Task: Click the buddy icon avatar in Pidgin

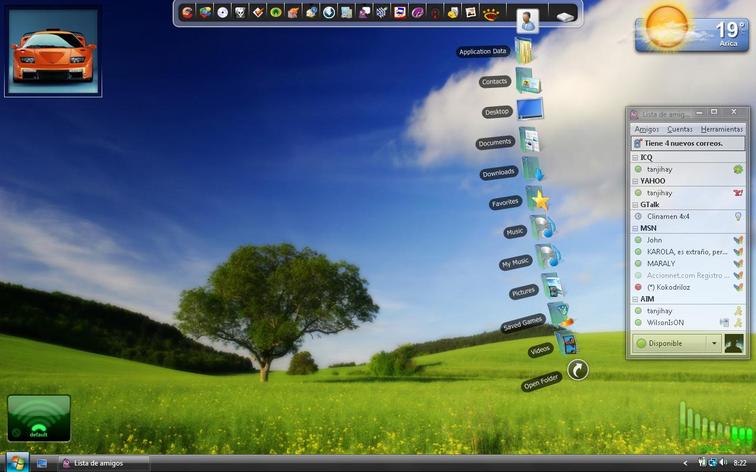Action: (x=734, y=343)
